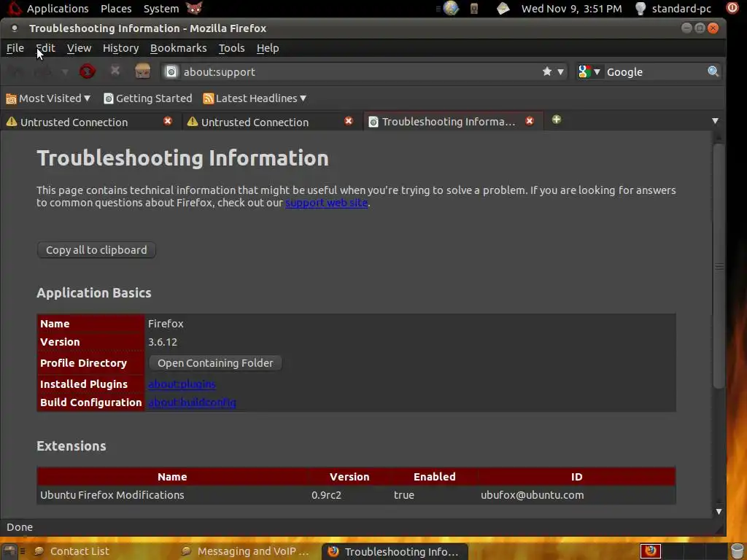The width and height of the screenshot is (747, 560).
Task: Click the red power session icon
Action: [x=732, y=8]
